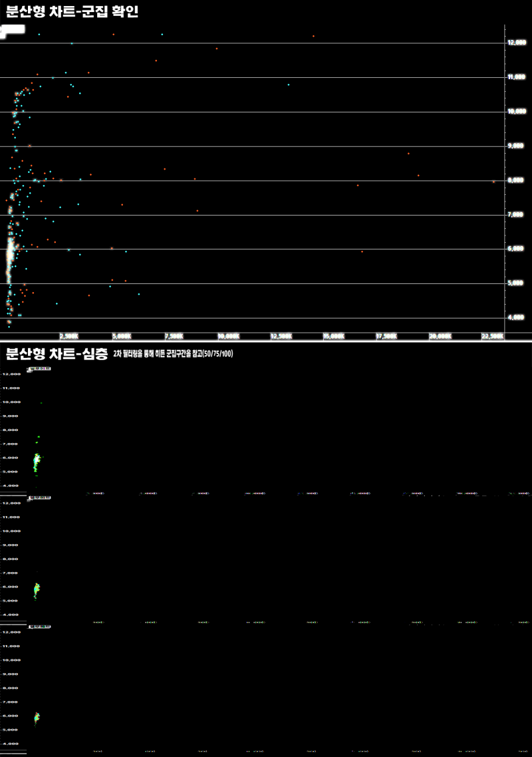Click the 15,000K x-axis label
The width and height of the screenshot is (532, 757).
[334, 336]
